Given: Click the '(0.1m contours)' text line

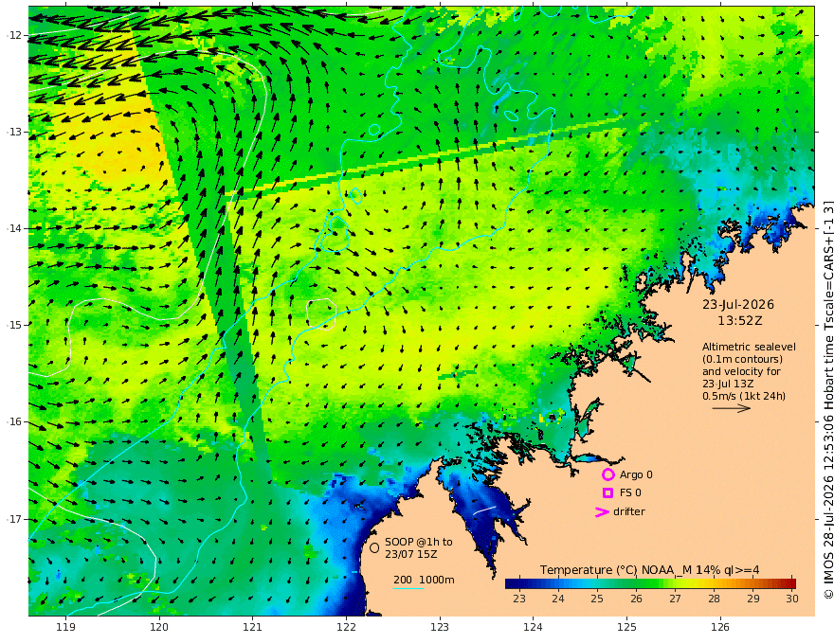Looking at the screenshot, I should point(742,359).
